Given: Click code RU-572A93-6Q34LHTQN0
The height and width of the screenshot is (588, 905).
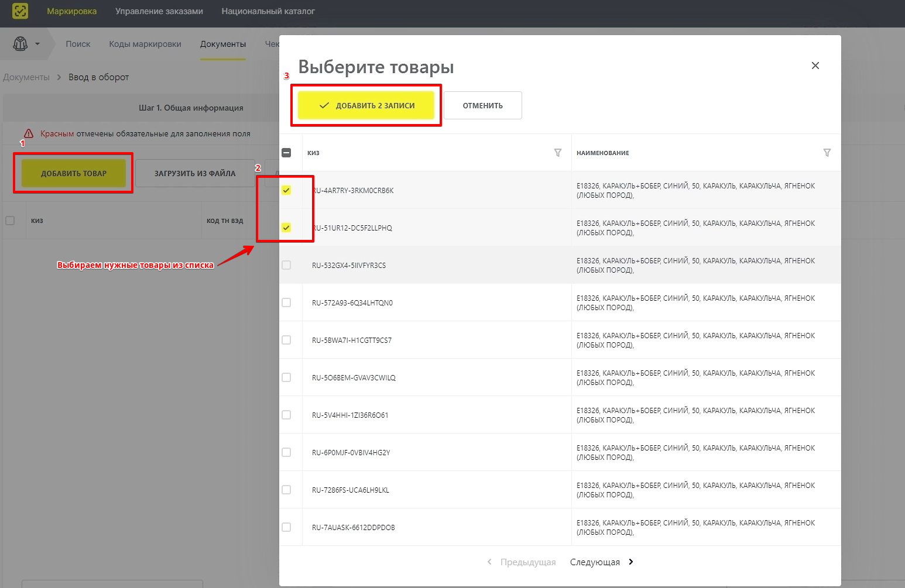Looking at the screenshot, I should (352, 302).
